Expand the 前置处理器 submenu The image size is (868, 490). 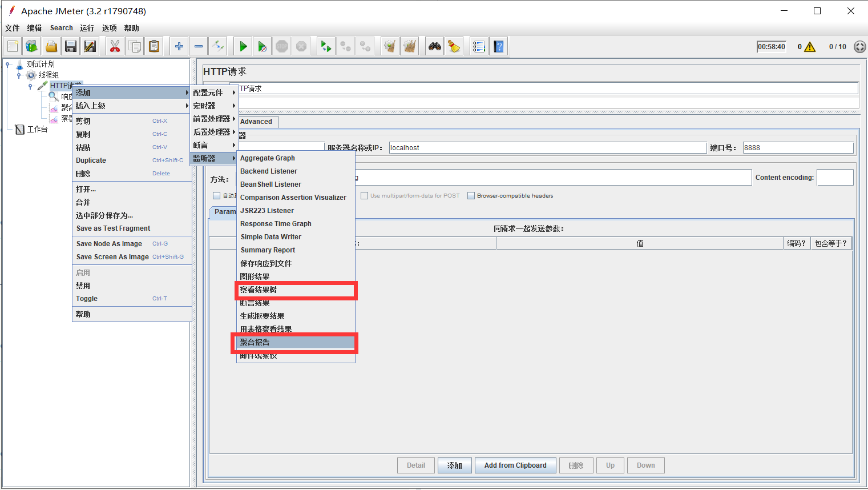point(214,119)
